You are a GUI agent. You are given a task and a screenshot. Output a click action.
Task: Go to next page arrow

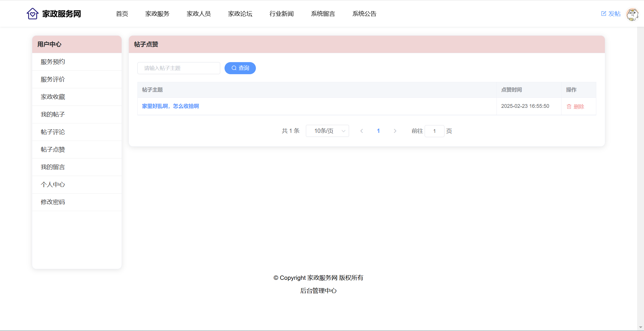tap(395, 131)
